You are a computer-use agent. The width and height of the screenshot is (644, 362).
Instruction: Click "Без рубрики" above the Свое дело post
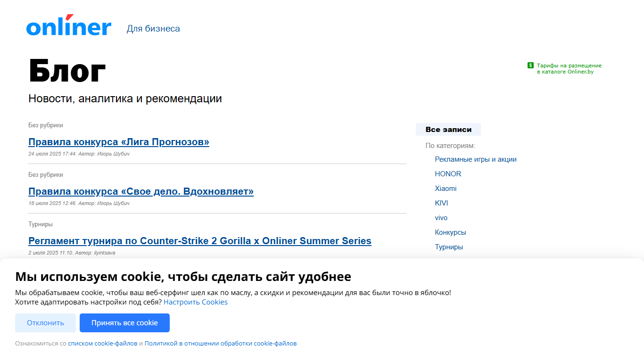(46, 175)
